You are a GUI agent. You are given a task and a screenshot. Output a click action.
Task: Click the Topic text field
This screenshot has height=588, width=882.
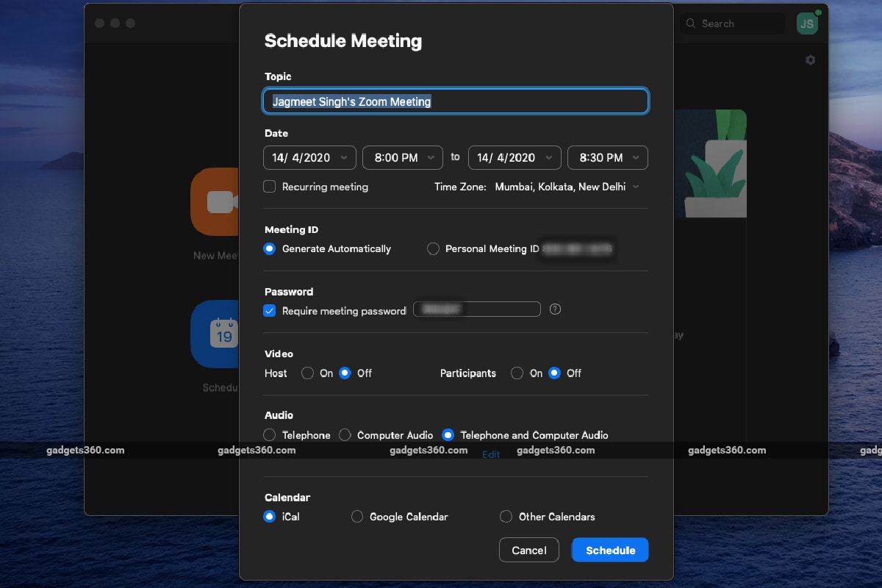pos(456,101)
